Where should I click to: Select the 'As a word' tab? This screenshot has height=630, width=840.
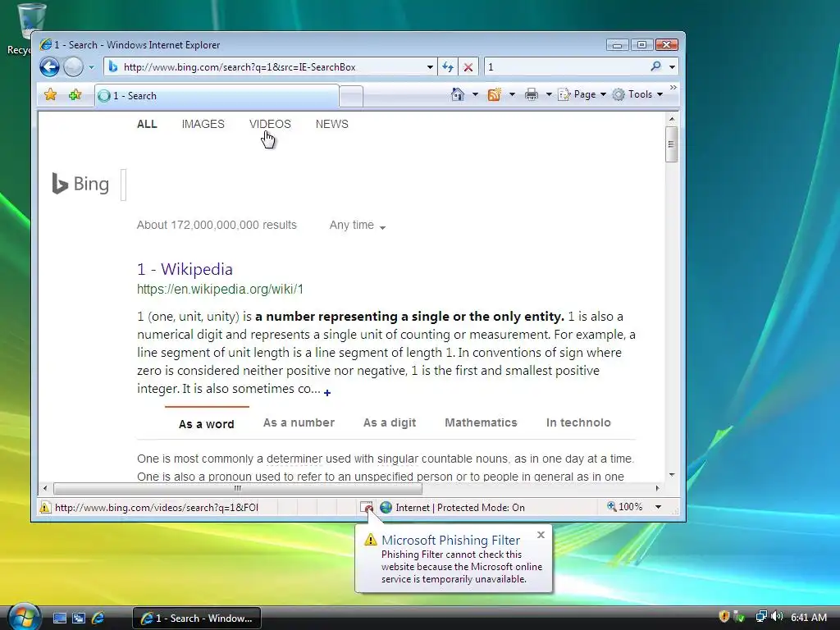[x=206, y=424]
